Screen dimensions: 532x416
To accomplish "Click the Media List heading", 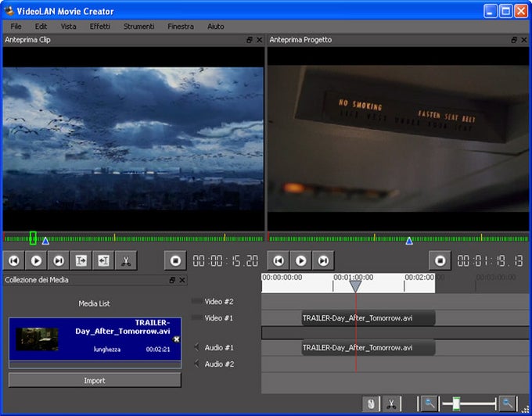I will click(x=94, y=303).
